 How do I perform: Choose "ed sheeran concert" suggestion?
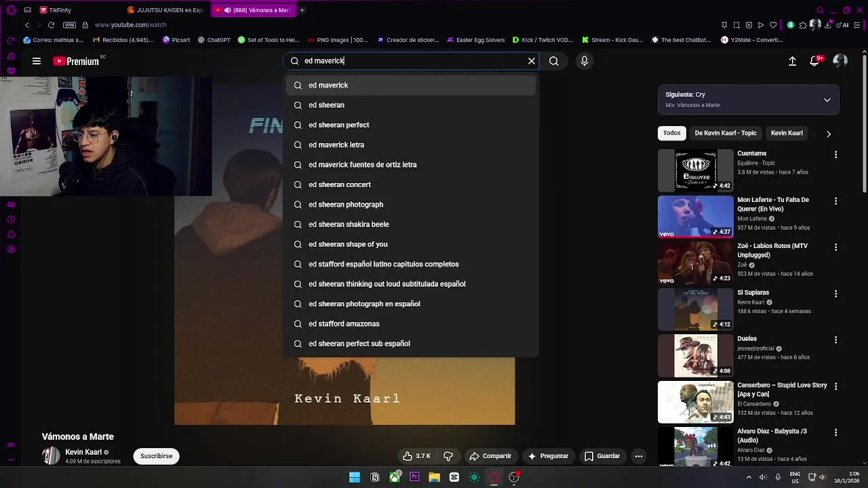(411, 184)
